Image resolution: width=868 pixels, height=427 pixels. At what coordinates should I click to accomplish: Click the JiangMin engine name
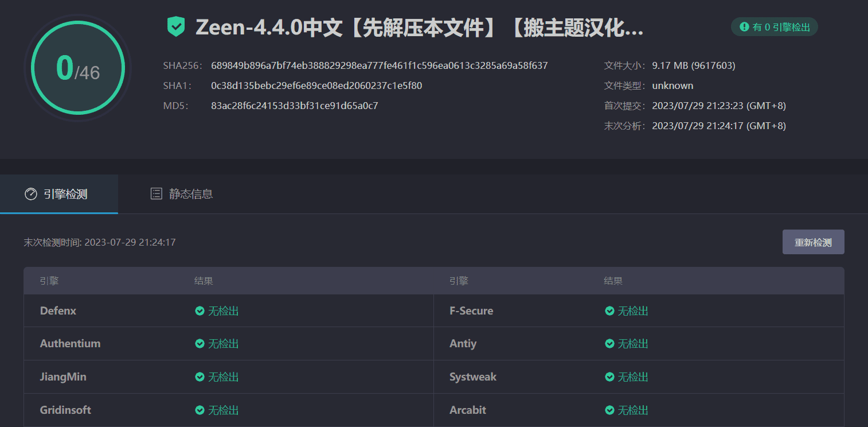pyautogui.click(x=63, y=377)
